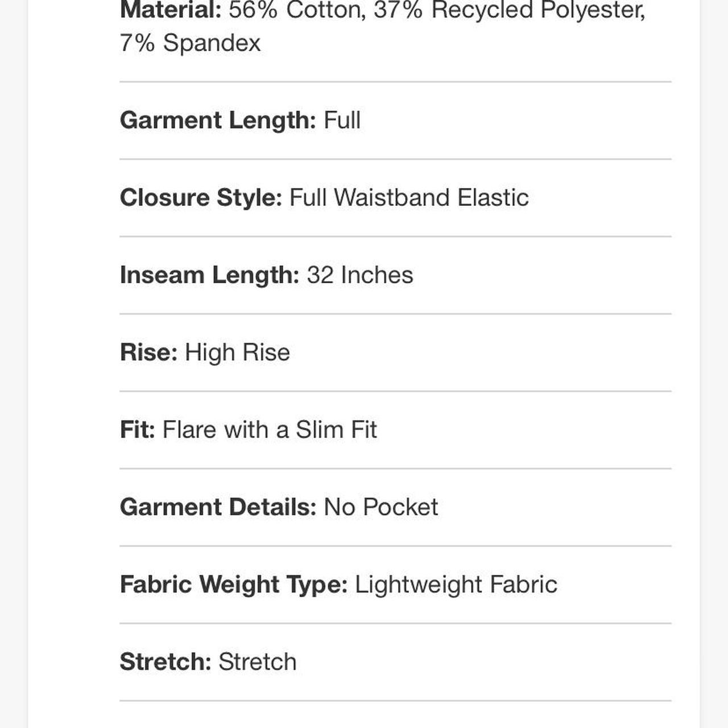Viewport: 728px width, 728px height.
Task: Click the bold "Rise:" label
Action: pyautogui.click(x=148, y=353)
